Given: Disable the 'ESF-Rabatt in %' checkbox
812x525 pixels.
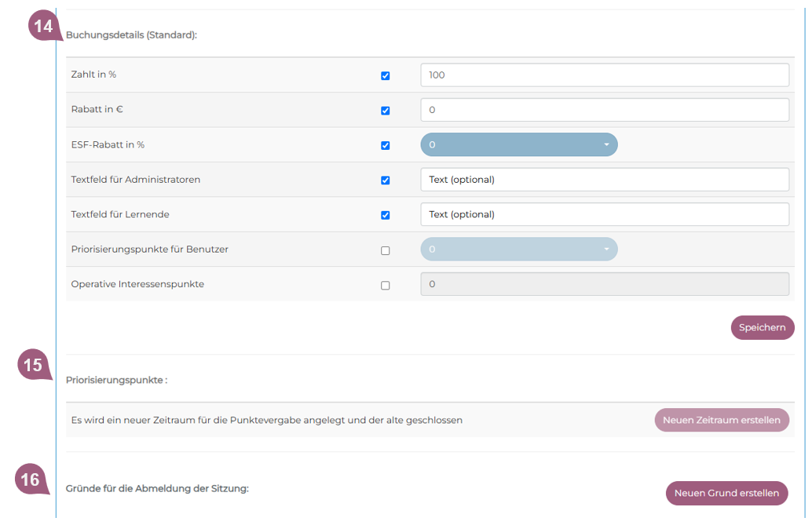Looking at the screenshot, I should (x=385, y=145).
